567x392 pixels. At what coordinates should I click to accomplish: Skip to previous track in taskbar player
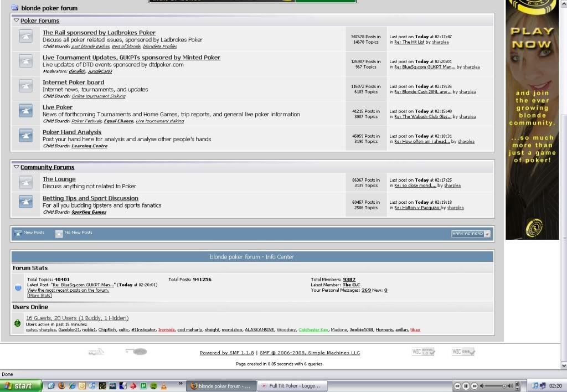(x=457, y=386)
